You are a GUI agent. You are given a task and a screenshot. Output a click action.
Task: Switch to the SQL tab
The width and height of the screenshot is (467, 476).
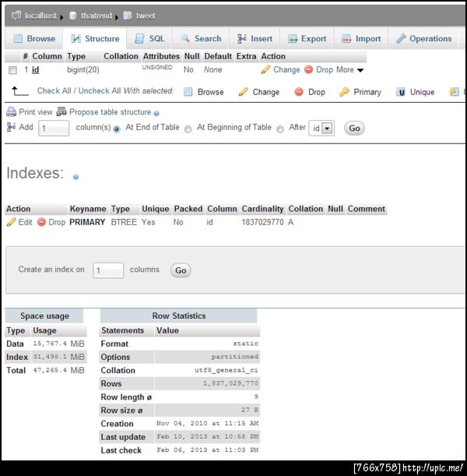(x=149, y=38)
